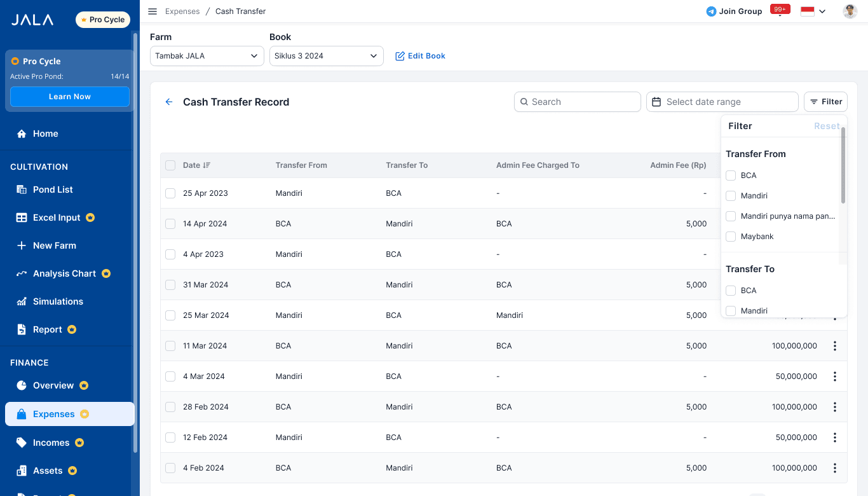Image resolution: width=868 pixels, height=496 pixels.
Task: Open row actions for 4 Mar 2024
Action: click(835, 376)
